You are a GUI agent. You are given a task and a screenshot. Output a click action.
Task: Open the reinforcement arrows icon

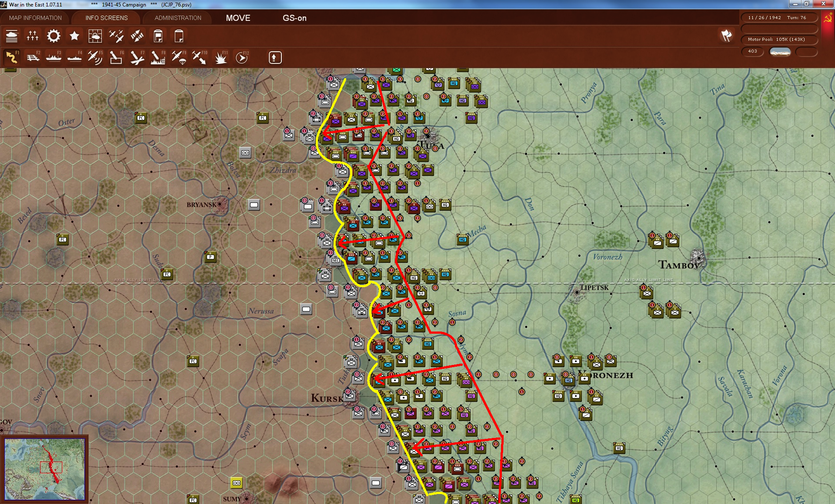[x=137, y=36]
